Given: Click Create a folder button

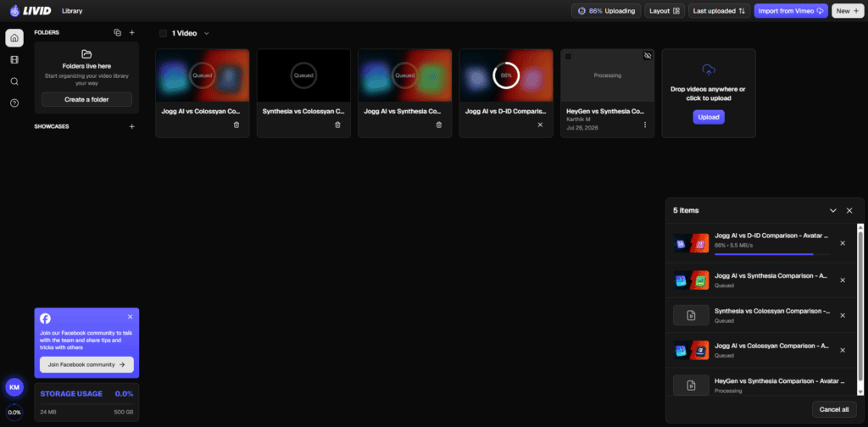Looking at the screenshot, I should 87,100.
